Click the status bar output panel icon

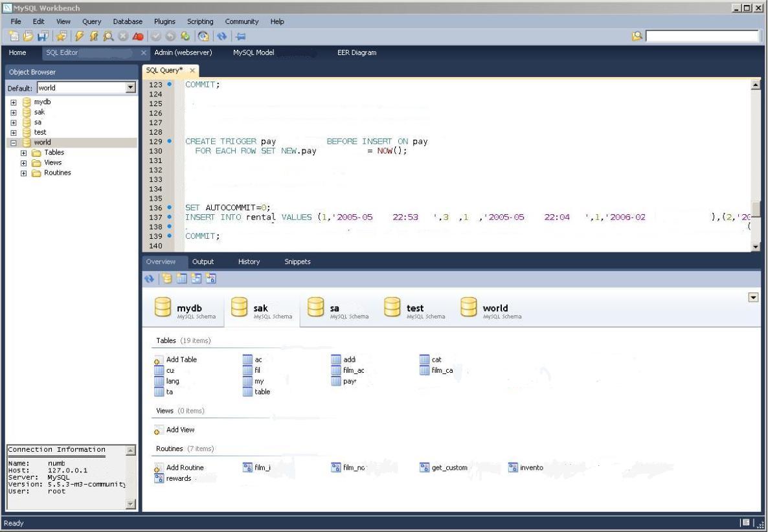746,523
